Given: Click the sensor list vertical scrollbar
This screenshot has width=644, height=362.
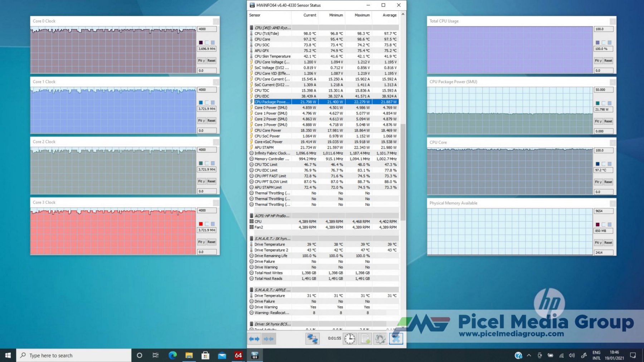Looking at the screenshot, I should 403,172.
